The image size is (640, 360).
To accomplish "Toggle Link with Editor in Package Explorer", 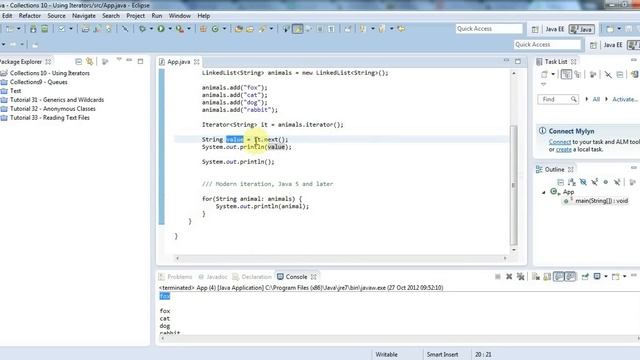I will tap(89, 62).
